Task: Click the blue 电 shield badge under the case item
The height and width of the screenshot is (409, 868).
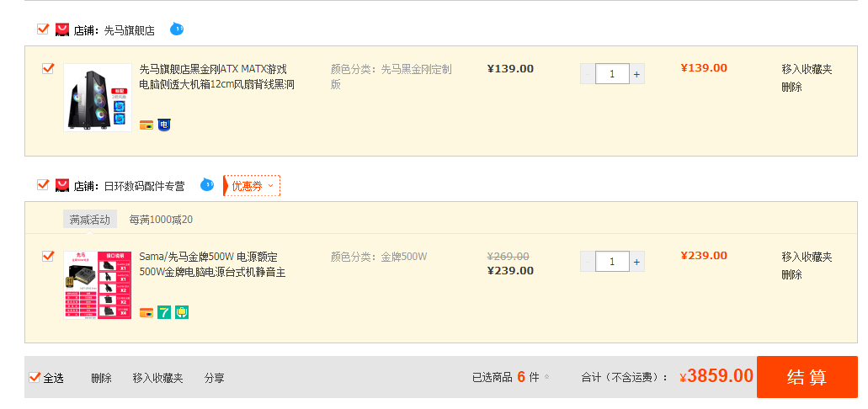Action: [164, 125]
